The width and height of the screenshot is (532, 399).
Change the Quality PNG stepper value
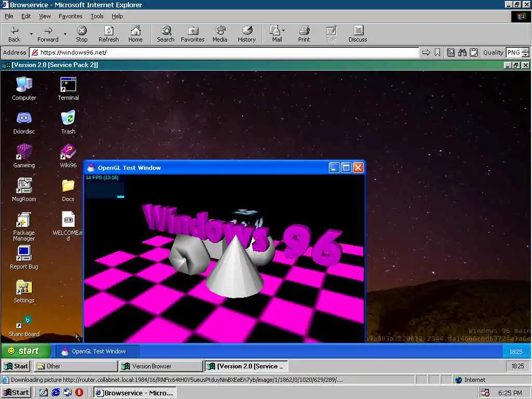click(x=526, y=52)
